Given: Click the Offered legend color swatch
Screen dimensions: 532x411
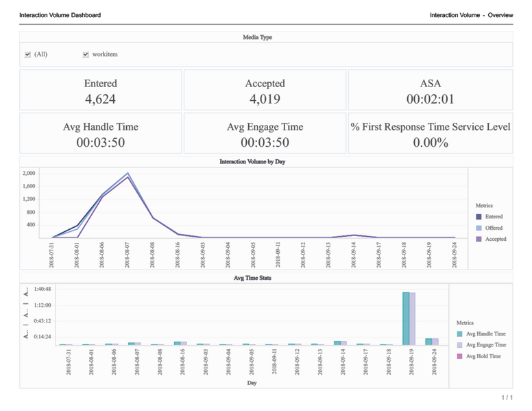Looking at the screenshot, I should pyautogui.click(x=479, y=228).
